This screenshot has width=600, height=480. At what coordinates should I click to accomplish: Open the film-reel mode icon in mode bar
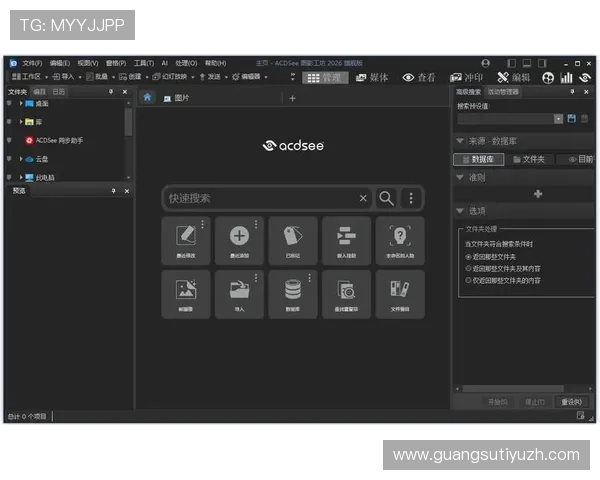tap(548, 78)
